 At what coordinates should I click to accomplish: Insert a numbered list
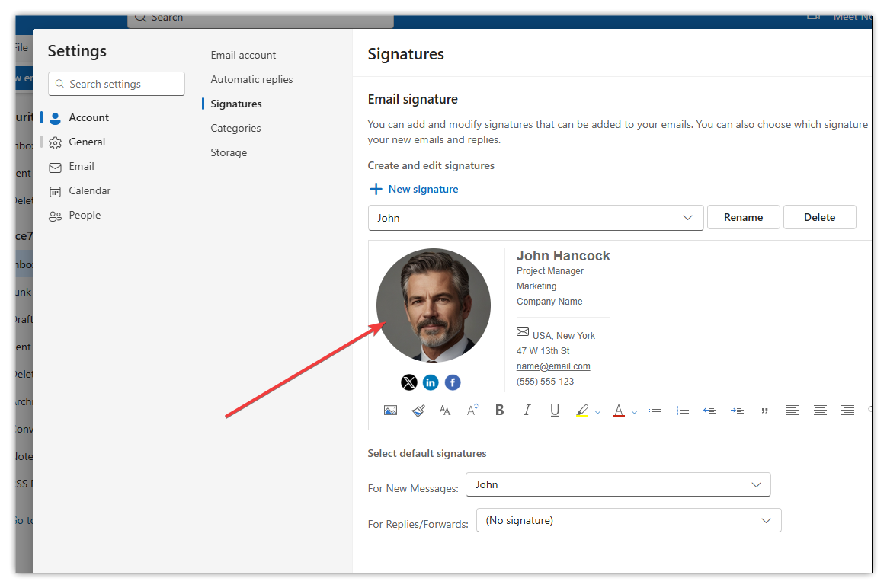click(x=683, y=411)
